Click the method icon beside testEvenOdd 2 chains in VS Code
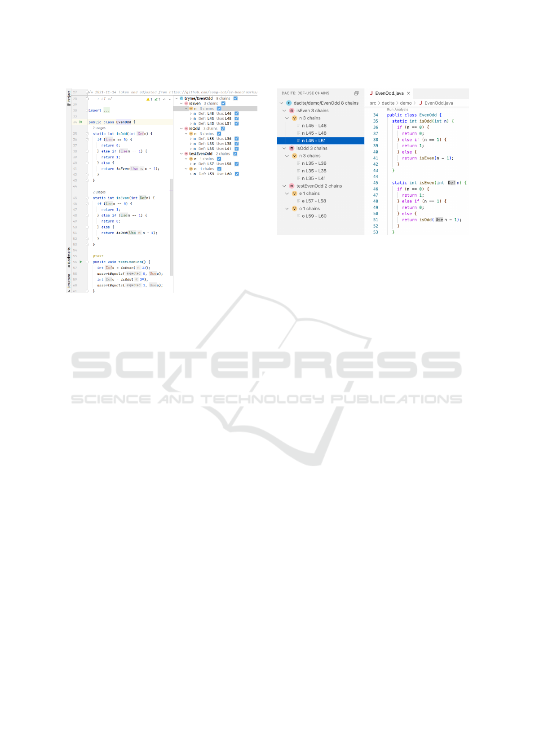The height and width of the screenshot is (756, 535). coord(292,186)
